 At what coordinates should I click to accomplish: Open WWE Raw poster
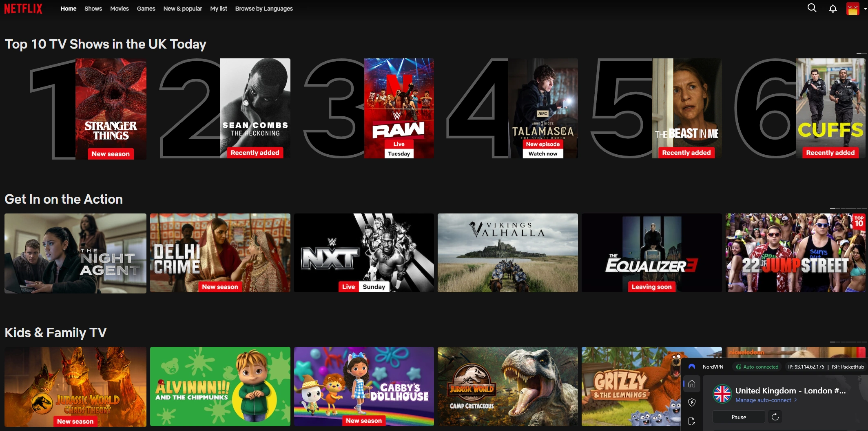pos(399,108)
